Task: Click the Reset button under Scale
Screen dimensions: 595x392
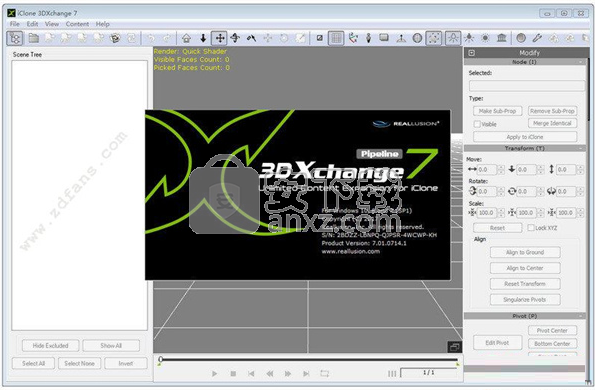Action: 497,228
